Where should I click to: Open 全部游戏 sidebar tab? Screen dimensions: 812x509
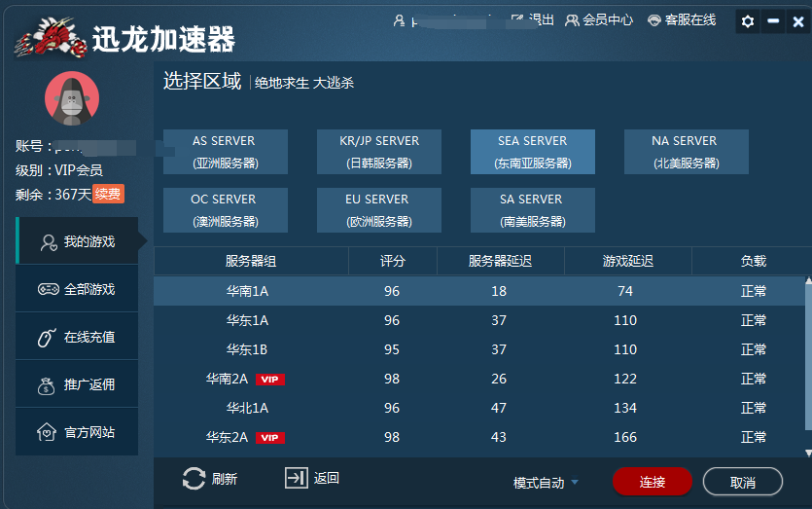coord(77,289)
